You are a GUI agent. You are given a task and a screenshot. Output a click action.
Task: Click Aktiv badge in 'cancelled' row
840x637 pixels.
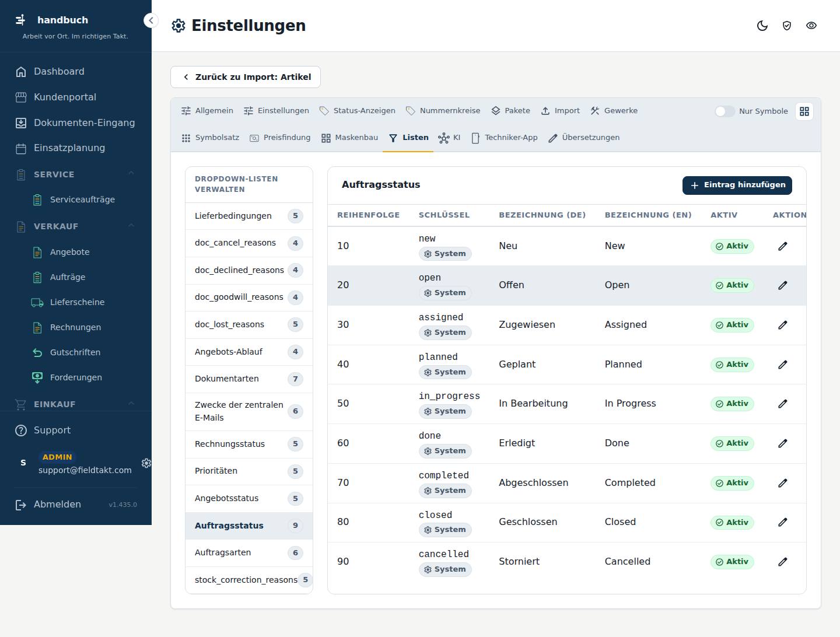coord(732,562)
